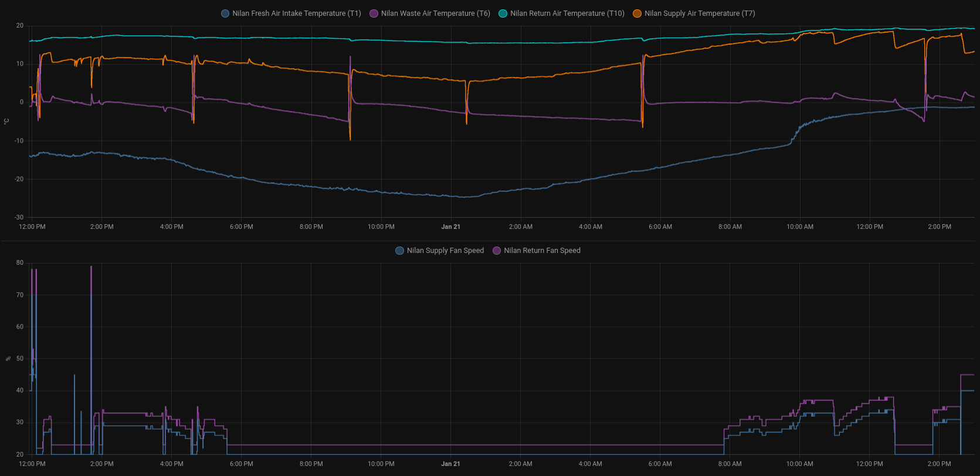Viewport: 980px width, 476px height.
Task: Select the °C unit label on the temperature axis
Action: pyautogui.click(x=7, y=121)
